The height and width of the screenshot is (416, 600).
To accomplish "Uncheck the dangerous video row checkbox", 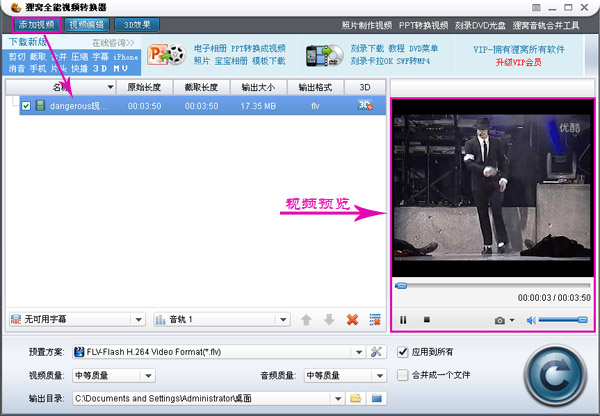I will click(26, 106).
